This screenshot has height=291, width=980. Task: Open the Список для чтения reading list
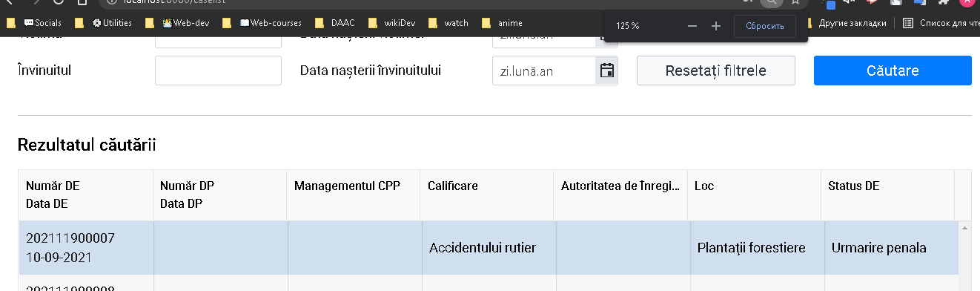point(941,23)
